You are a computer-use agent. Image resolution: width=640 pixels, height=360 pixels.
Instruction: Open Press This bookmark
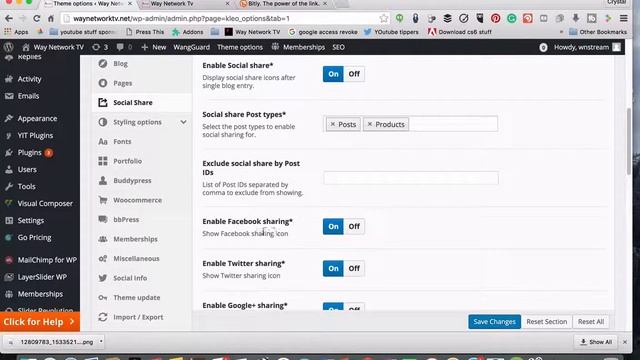[145, 32]
